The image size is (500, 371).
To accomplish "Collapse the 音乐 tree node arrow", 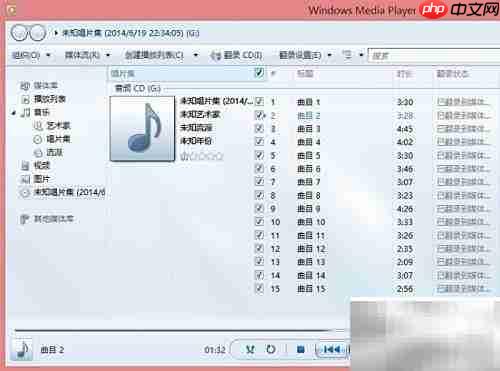I will (x=14, y=113).
